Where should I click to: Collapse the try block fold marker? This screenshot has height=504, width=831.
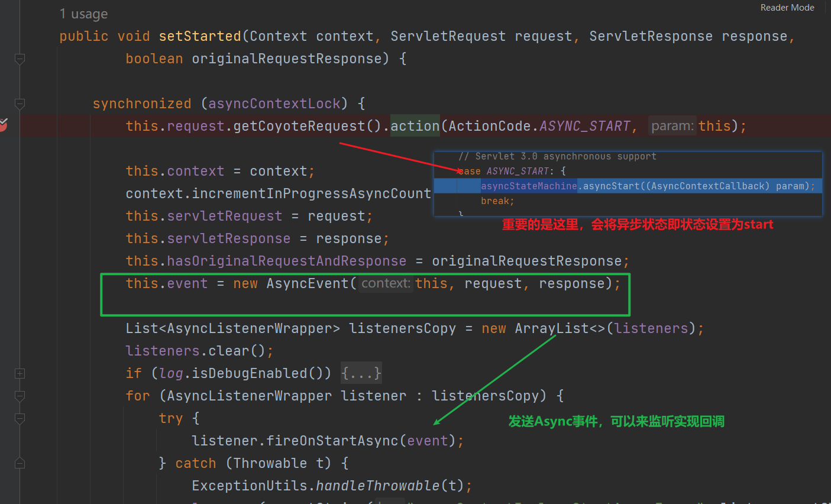coord(20,418)
